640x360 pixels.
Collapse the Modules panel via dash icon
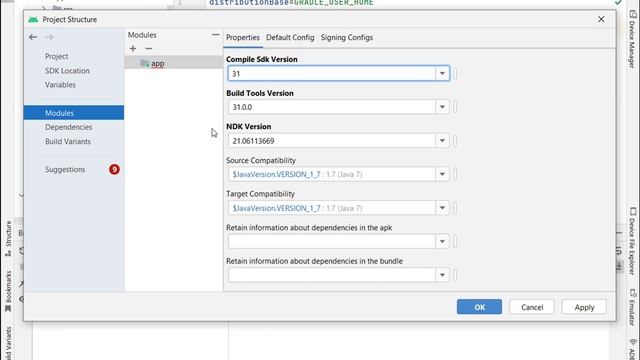[x=215, y=35]
